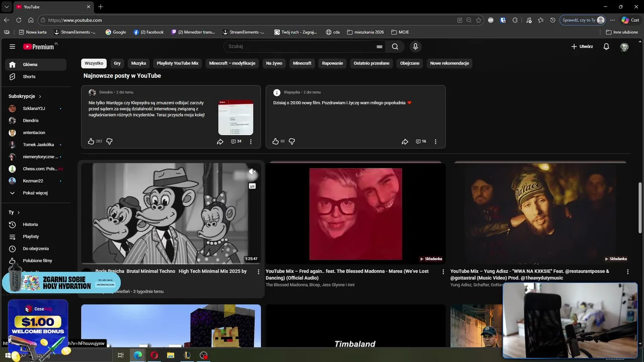Open comments on the Diendris post (34)
Image resolution: width=644 pixels, height=362 pixels.
[236, 141]
